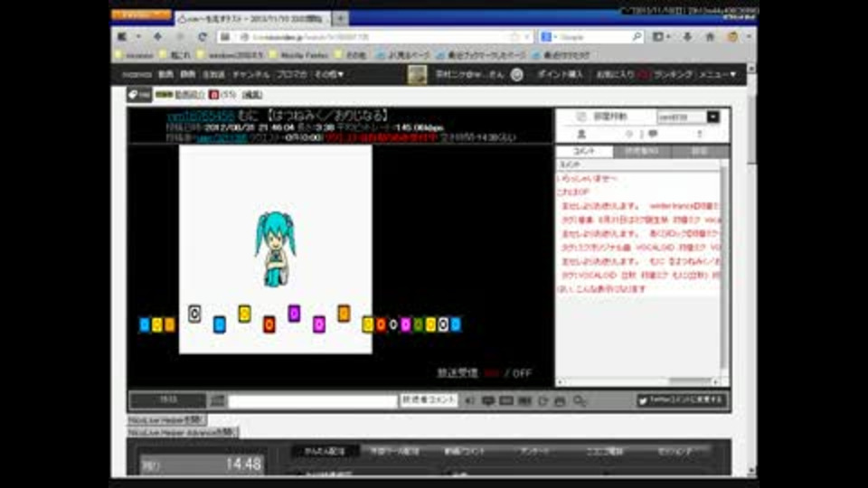Viewport: 868px width, 488px height.
Task: Open the new tab plus button
Action: [x=341, y=19]
